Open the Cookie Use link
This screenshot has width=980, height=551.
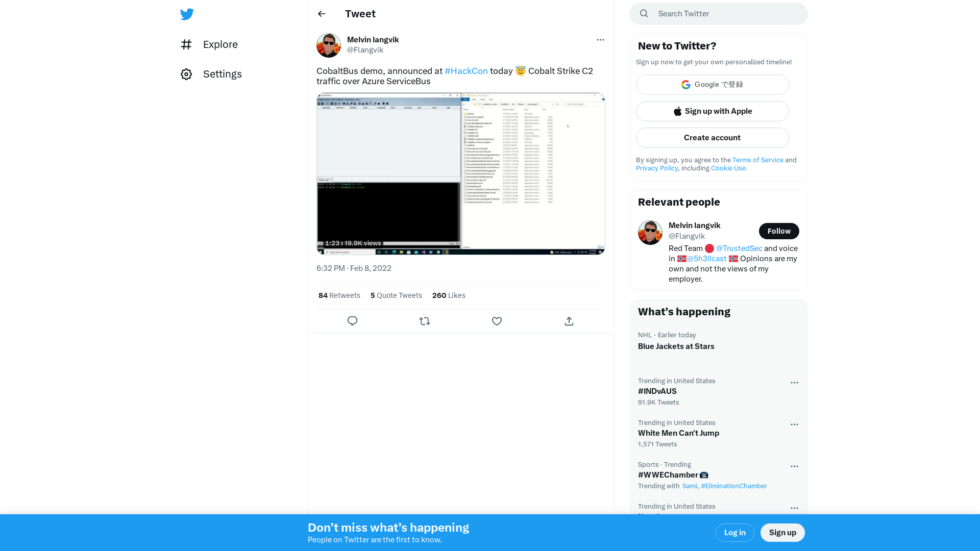click(729, 168)
